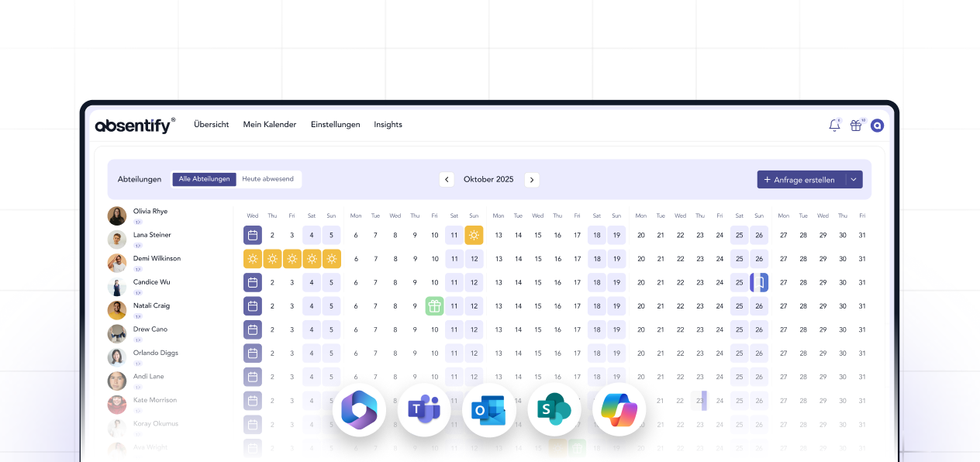Click the Abteilungen label
This screenshot has height=462, width=980.
(x=140, y=180)
